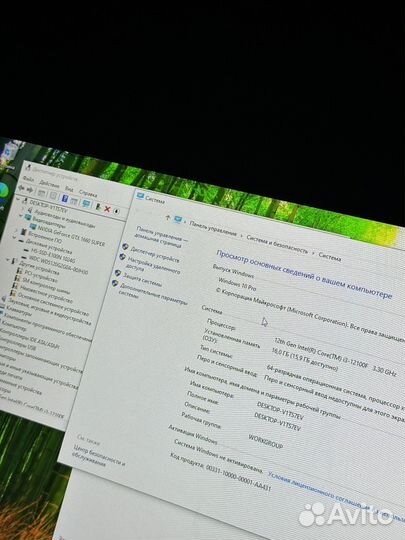Open chevron after Система и безопасность breadcrumb
This screenshot has width=405, height=540.
coord(313,253)
